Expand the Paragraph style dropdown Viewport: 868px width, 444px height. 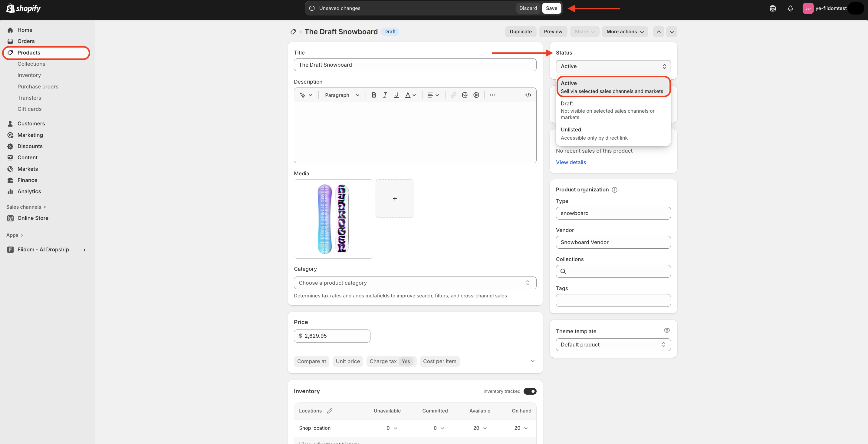click(x=342, y=95)
